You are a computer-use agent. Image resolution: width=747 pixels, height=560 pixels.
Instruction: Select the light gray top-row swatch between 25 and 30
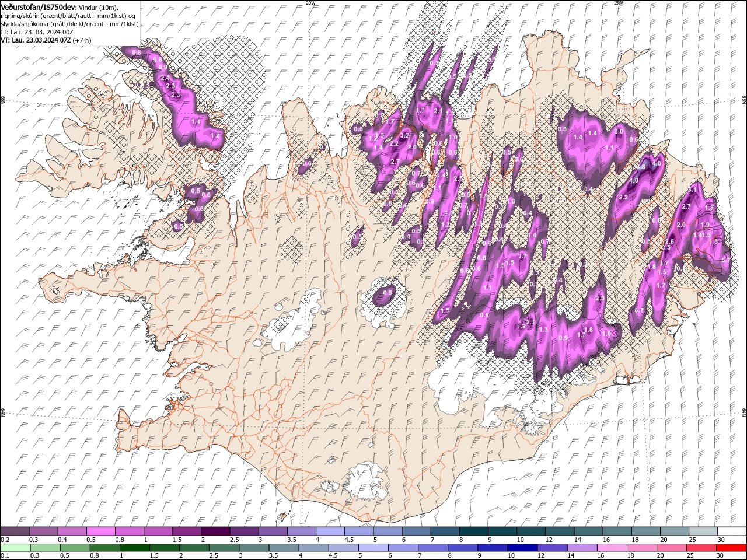[x=702, y=531]
